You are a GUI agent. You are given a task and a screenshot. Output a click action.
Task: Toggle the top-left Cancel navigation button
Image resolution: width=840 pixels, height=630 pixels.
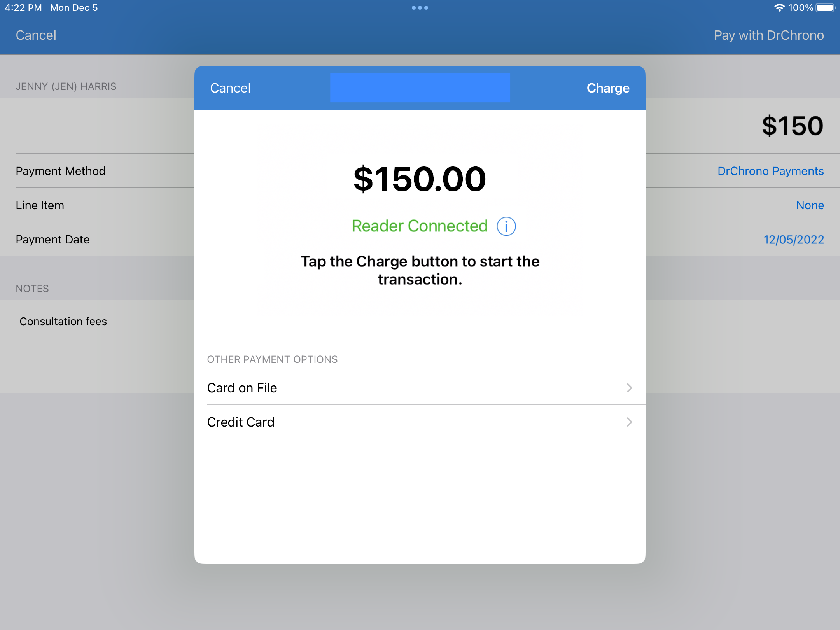coord(36,34)
